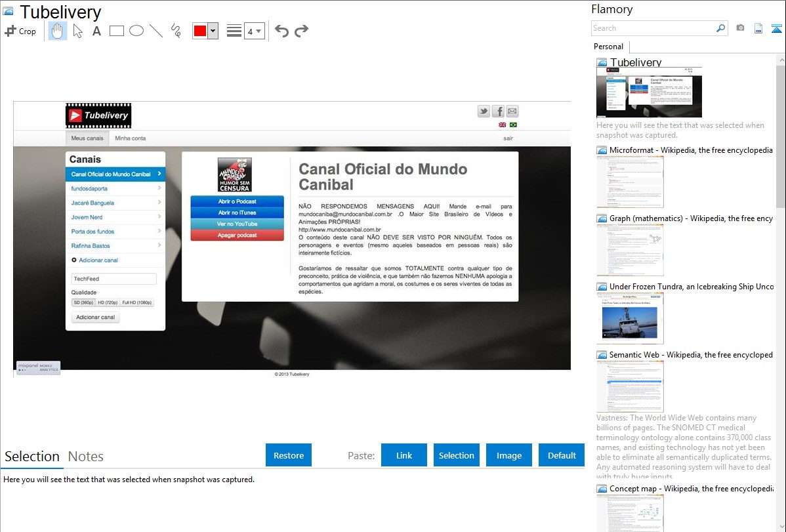The image size is (786, 532).
Task: Click the Brazil flag language icon
Action: (513, 125)
